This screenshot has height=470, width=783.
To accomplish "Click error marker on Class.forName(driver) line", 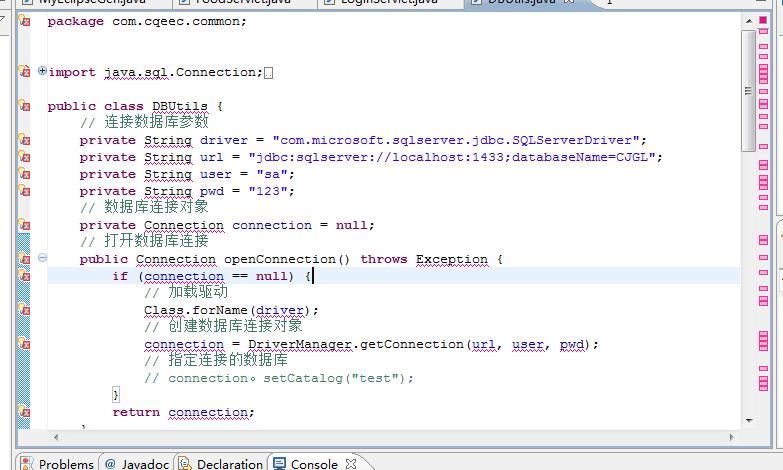I will [24, 309].
